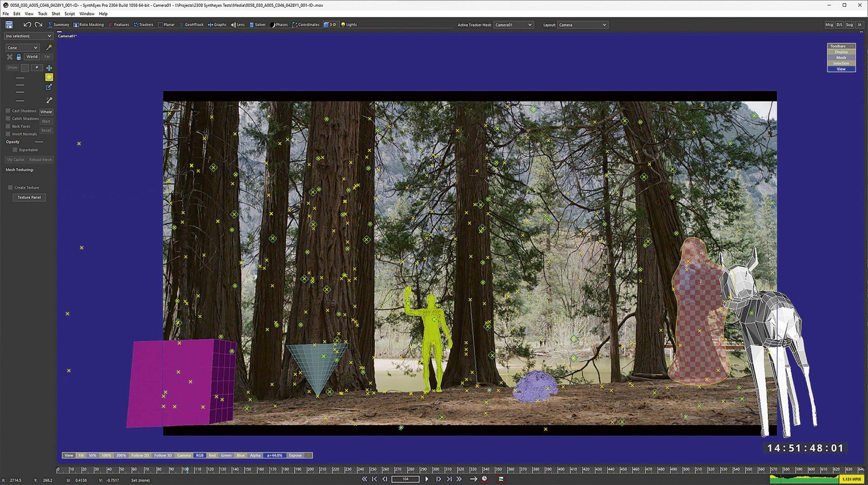Open the GeoHTrack tool
Viewport: 868px width, 485px height.
(192, 24)
